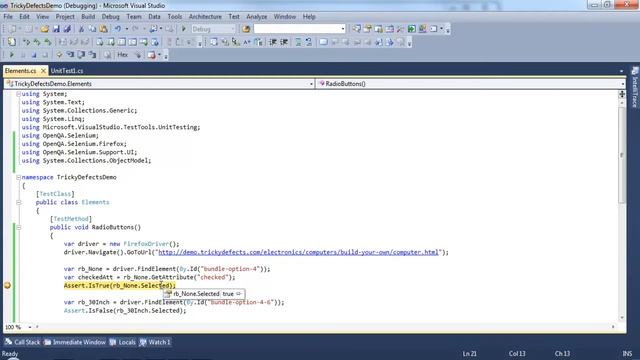Open the active files tab list dropdown
This screenshot has height=360, width=640.
(621, 71)
